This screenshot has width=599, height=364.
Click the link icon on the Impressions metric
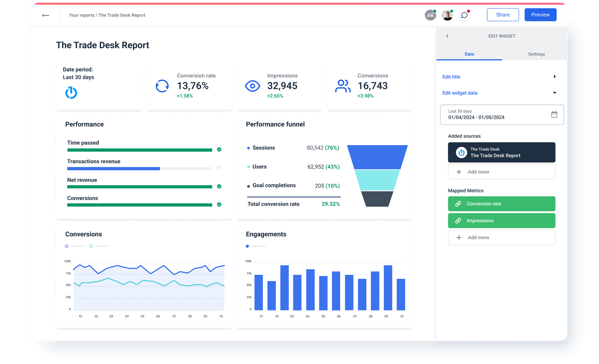coord(458,220)
